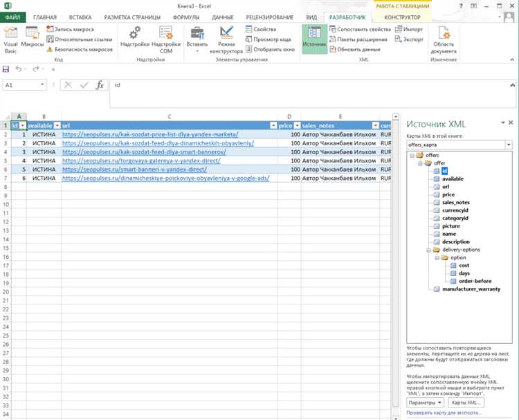Toggle the Источник XML pane button
Image resolution: width=519 pixels, height=420 pixels.
pyautogui.click(x=314, y=39)
